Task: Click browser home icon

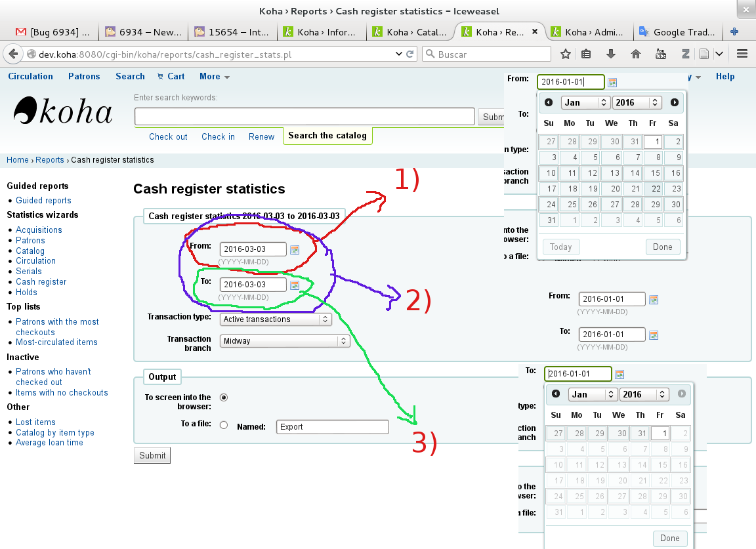Action: click(x=635, y=54)
